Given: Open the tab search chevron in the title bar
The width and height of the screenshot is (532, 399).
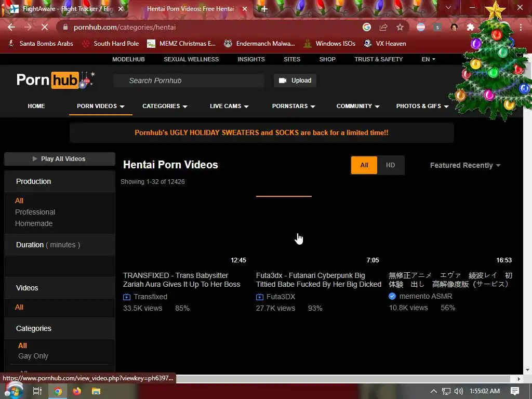Looking at the screenshot, I should click(x=448, y=7).
